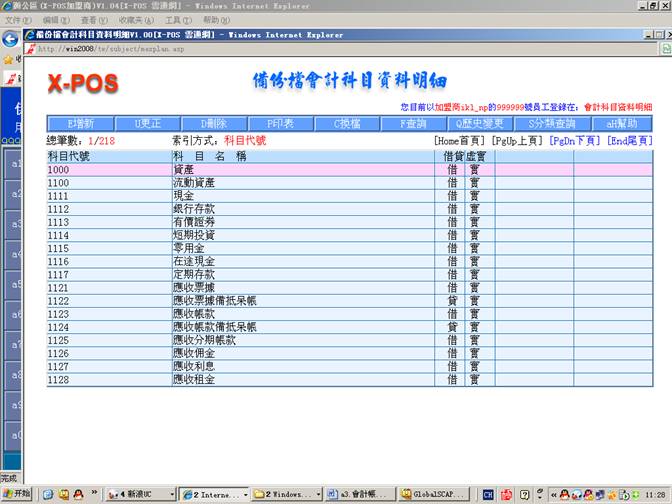Click the address bar URL field
The width and height of the screenshot is (672, 504).
(x=300, y=49)
